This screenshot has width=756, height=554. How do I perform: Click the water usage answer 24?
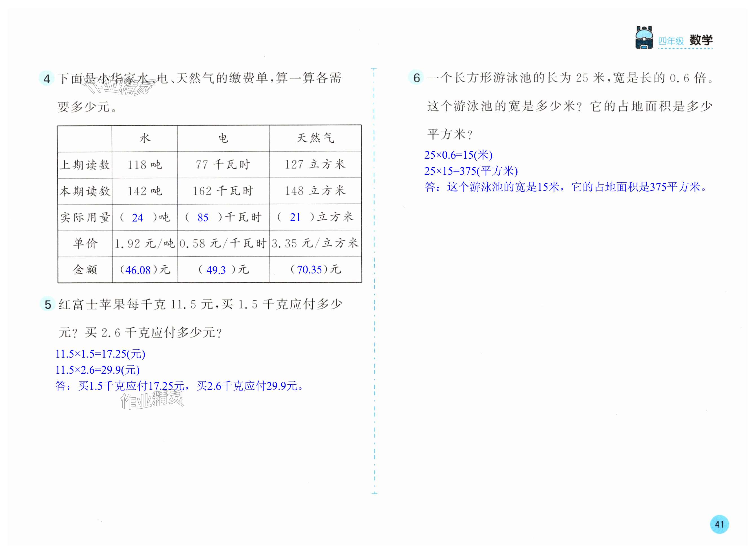coord(138,218)
